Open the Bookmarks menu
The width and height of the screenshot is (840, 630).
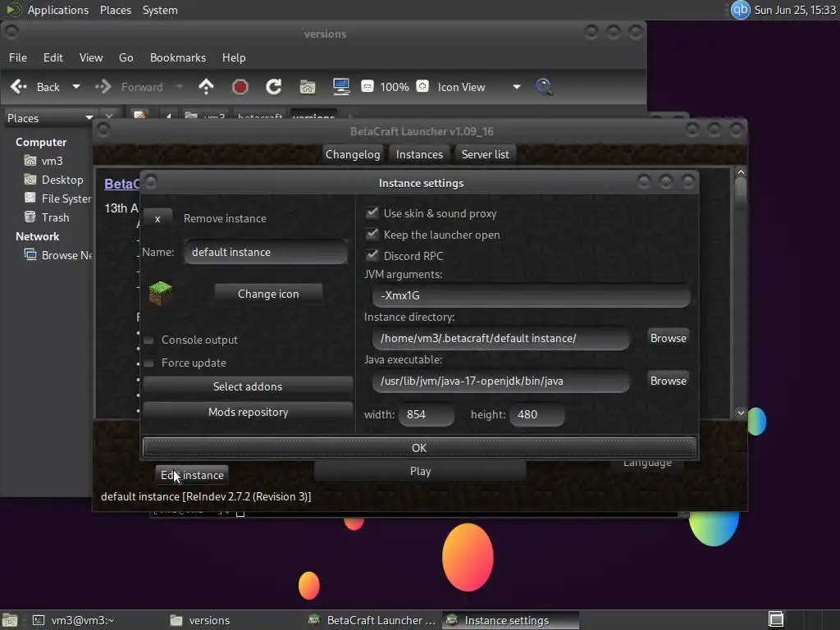coord(178,57)
